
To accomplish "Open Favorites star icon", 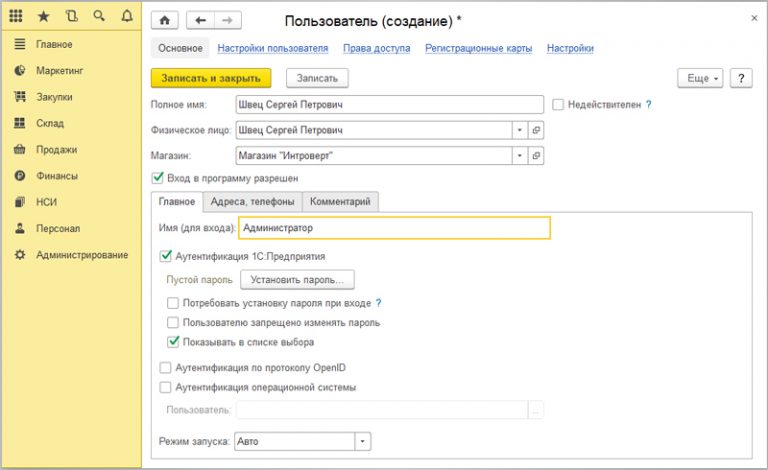I will [44, 17].
